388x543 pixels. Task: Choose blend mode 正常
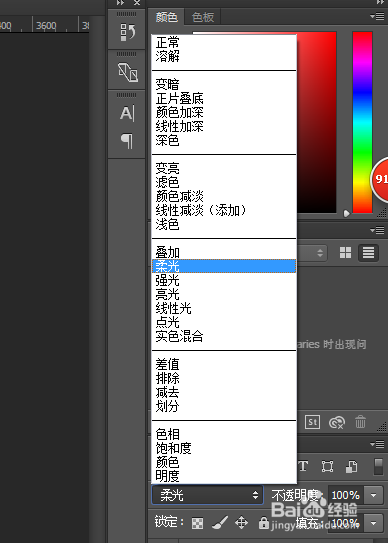pos(224,43)
